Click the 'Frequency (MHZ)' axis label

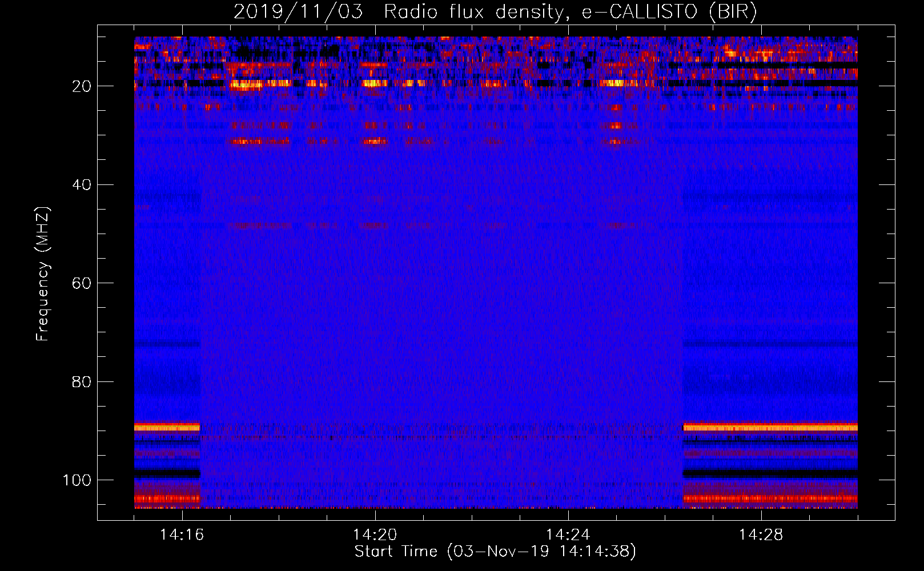coord(43,274)
